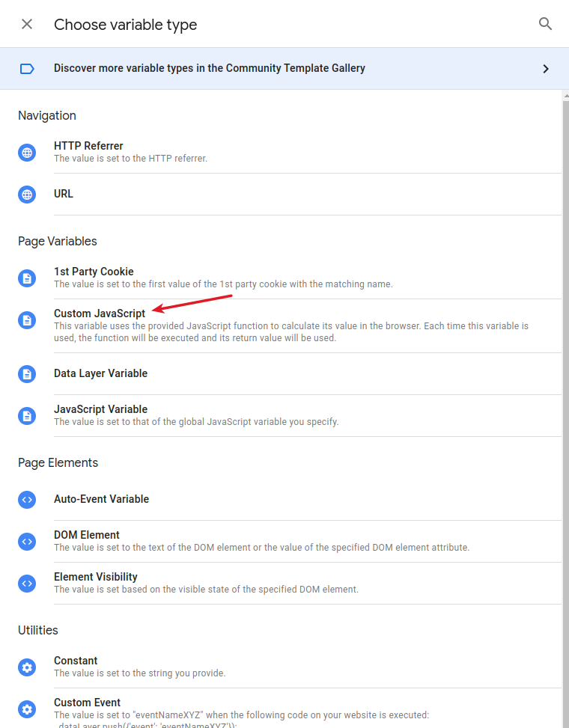Open the Community Template Gallery banner text
This screenshot has width=569, height=728.
210,68
